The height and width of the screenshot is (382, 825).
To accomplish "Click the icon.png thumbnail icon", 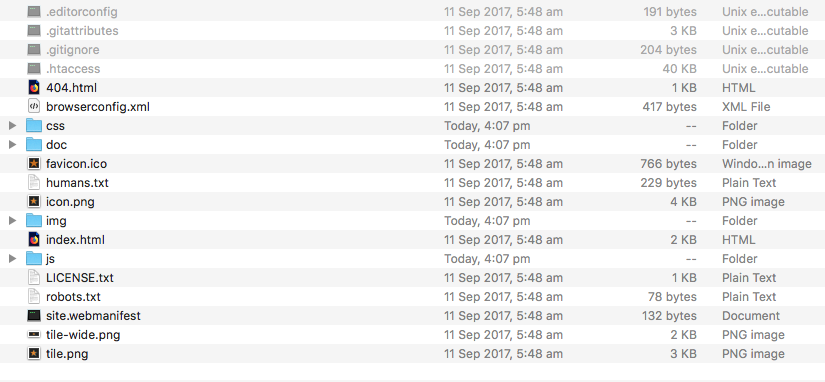I will pos(34,202).
